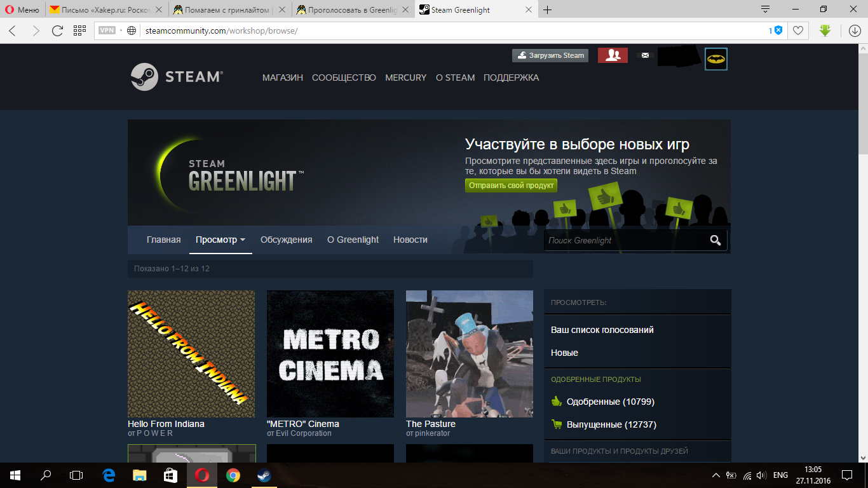Viewport: 868px width, 488px height.
Task: Open File Explorer from taskbar
Action: tap(140, 475)
